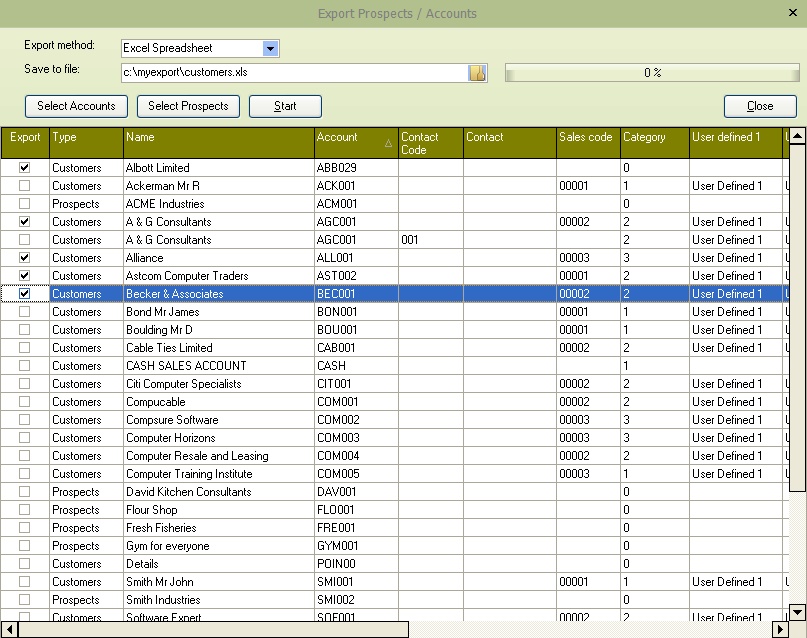Uncheck export for Albott Limited
The width and height of the screenshot is (807, 638).
[x=25, y=168]
